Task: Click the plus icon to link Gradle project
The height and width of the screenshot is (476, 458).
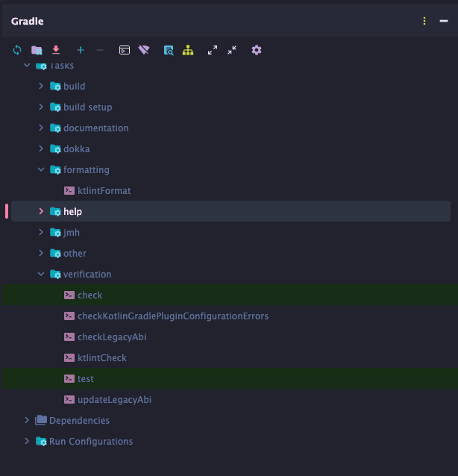Action: [81, 50]
